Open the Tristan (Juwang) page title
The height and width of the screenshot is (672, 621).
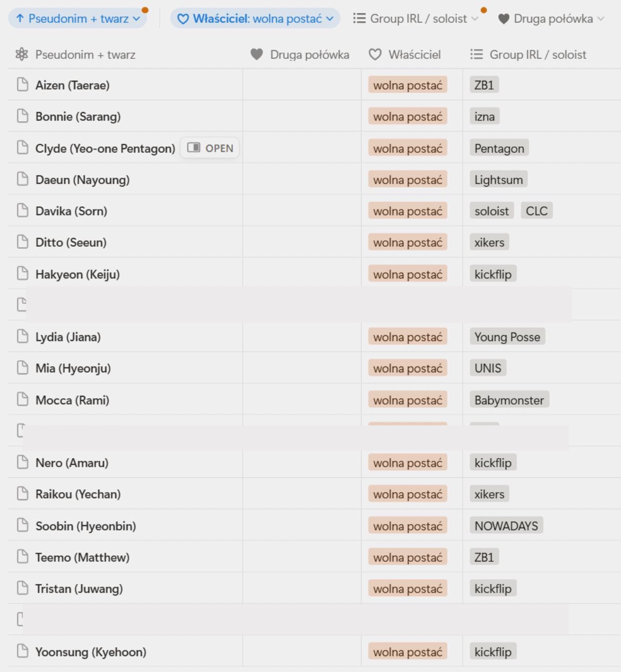tap(79, 588)
